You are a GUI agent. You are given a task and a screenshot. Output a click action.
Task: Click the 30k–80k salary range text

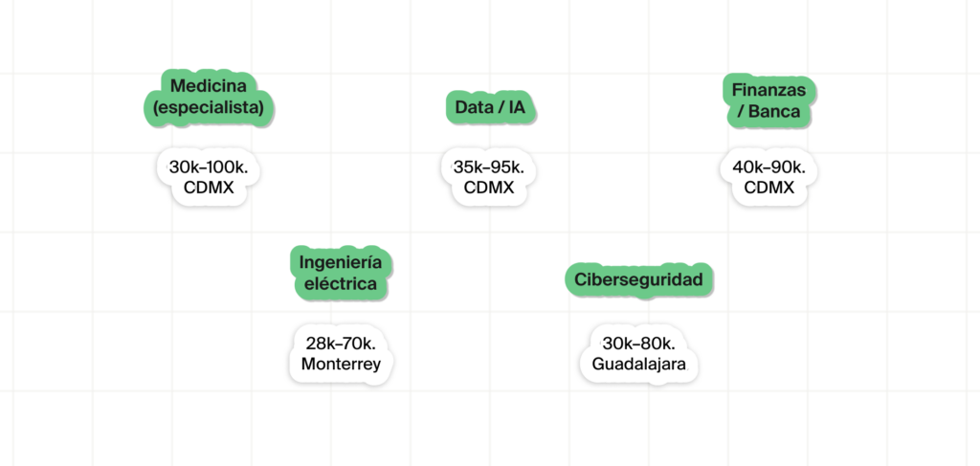tap(638, 344)
